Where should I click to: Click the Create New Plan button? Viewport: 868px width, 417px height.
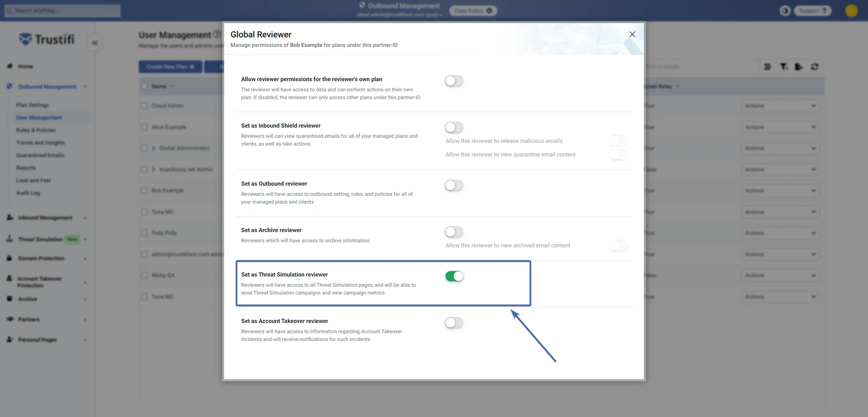(x=170, y=67)
